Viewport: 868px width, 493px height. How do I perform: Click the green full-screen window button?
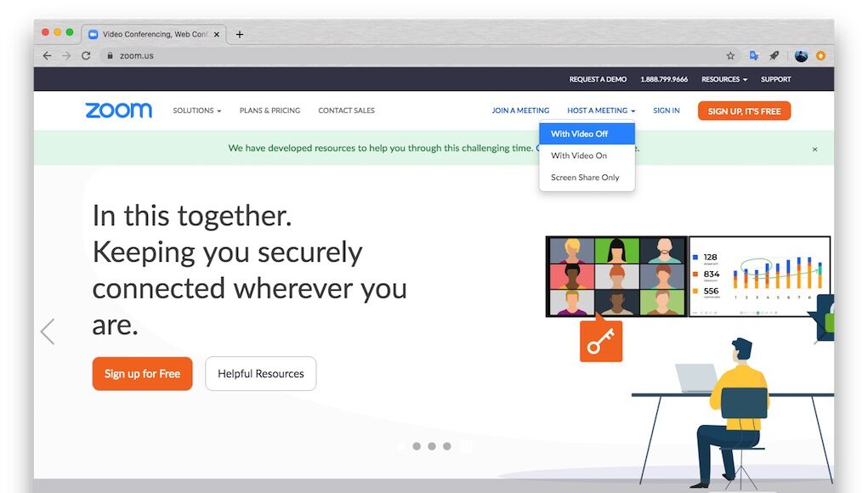tap(70, 32)
